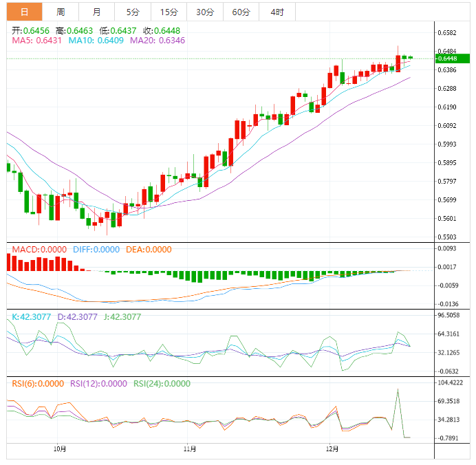
Task: Open the 60分 interval tab
Action: 241,12
